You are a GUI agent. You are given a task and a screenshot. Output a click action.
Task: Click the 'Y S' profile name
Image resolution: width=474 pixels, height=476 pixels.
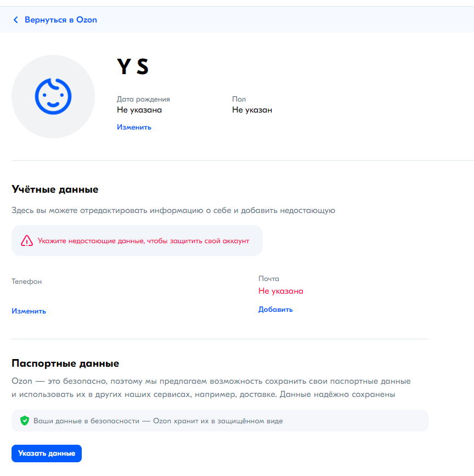[133, 67]
